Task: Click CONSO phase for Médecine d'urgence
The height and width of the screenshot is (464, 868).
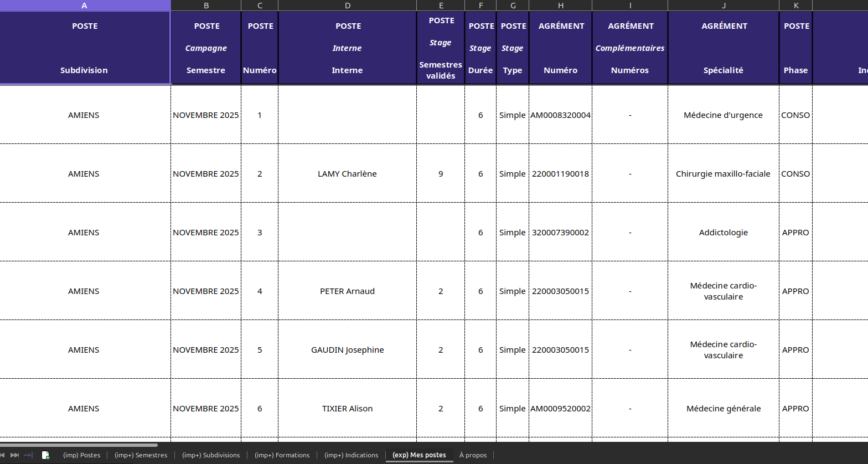Action: pos(795,115)
